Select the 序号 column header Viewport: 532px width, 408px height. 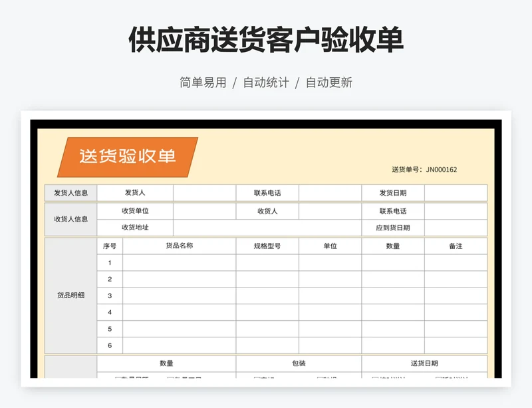pos(110,246)
